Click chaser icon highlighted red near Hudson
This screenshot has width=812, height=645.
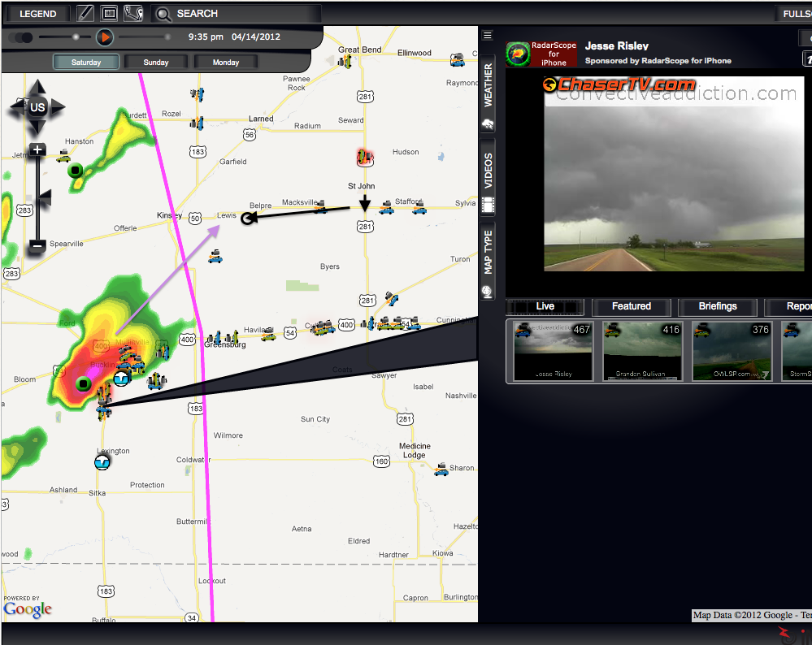(365, 157)
